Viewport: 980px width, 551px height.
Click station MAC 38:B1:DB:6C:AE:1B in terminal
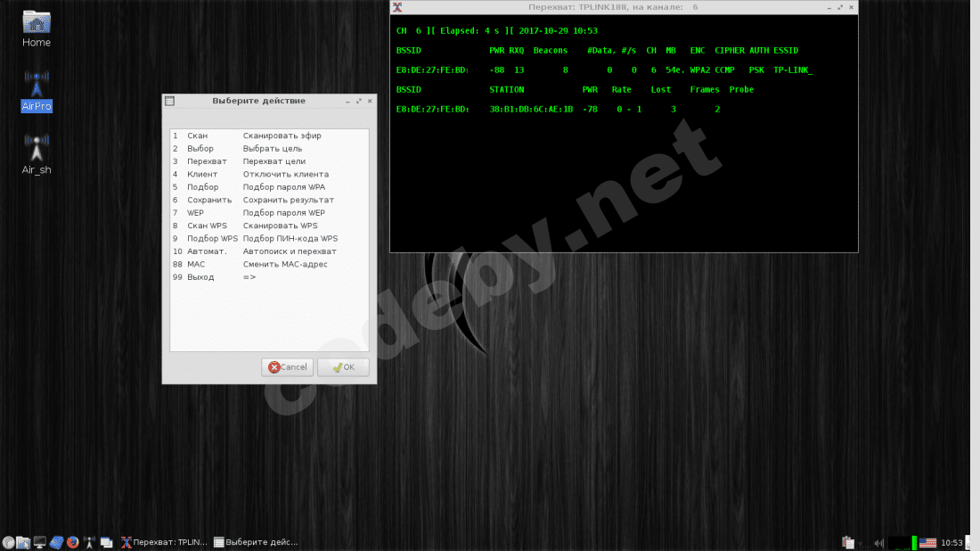coord(531,110)
